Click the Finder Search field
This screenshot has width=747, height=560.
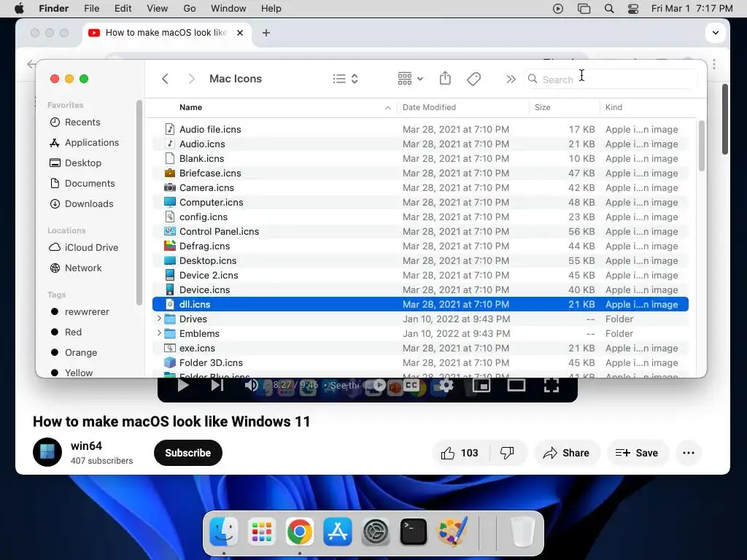pyautogui.click(x=612, y=79)
